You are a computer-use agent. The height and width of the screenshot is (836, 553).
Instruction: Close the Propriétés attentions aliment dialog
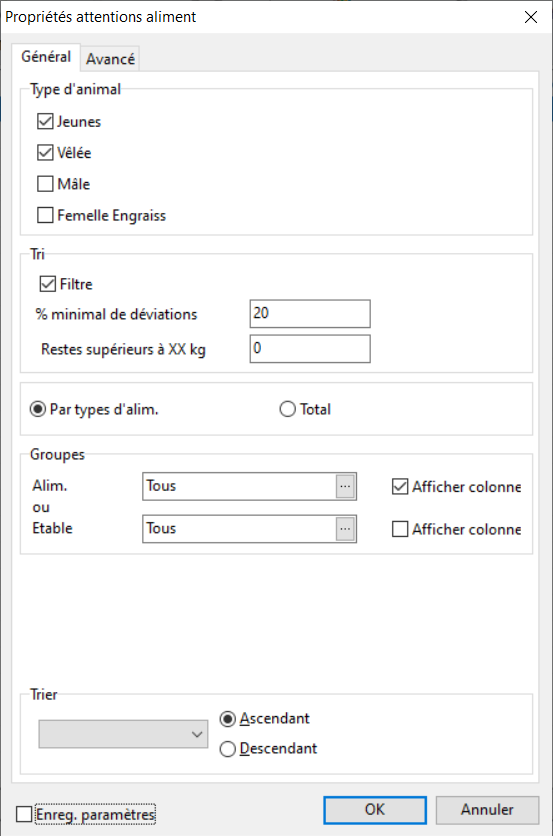531,17
